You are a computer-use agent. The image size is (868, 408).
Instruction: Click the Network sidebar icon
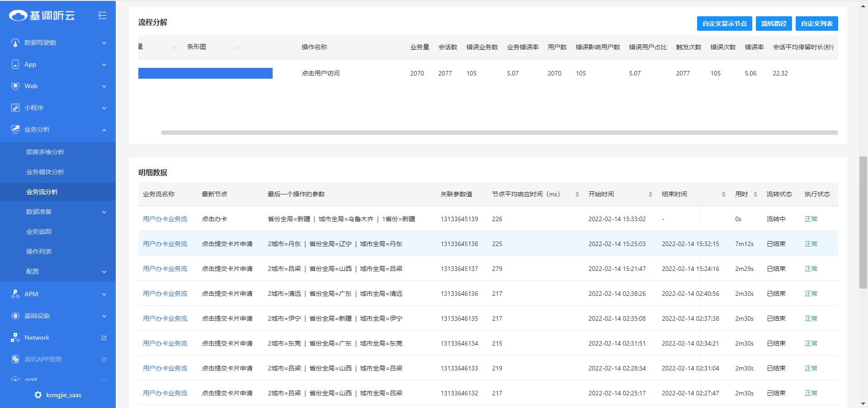(x=15, y=337)
